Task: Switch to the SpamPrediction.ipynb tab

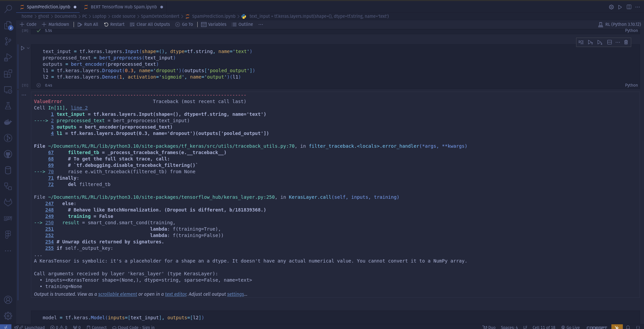Action: point(48,7)
